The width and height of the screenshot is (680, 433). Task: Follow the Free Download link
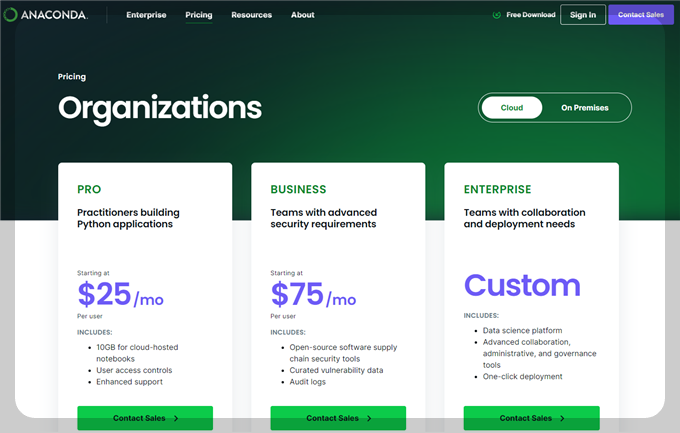pyautogui.click(x=531, y=15)
